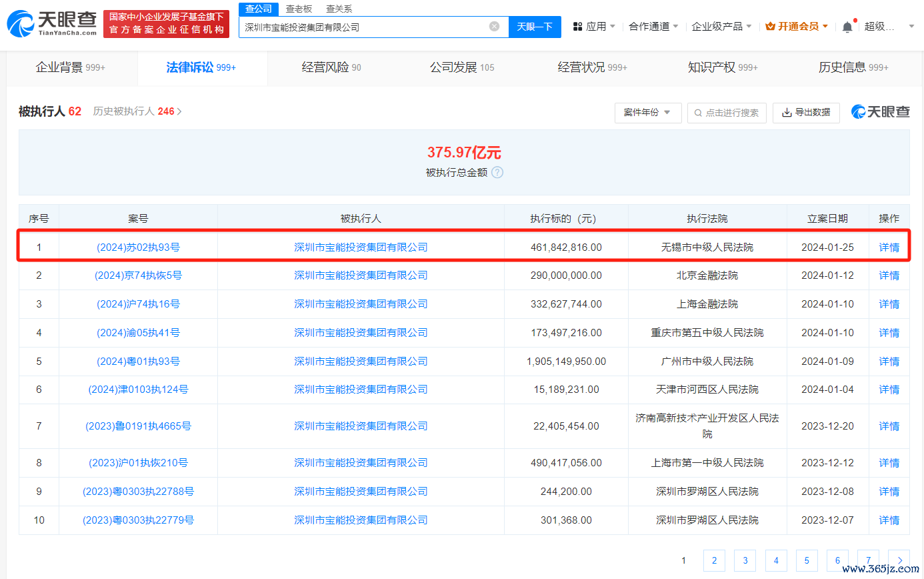The image size is (924, 579).
Task: Click the 375.97亿元 total amount
Action: 464,152
